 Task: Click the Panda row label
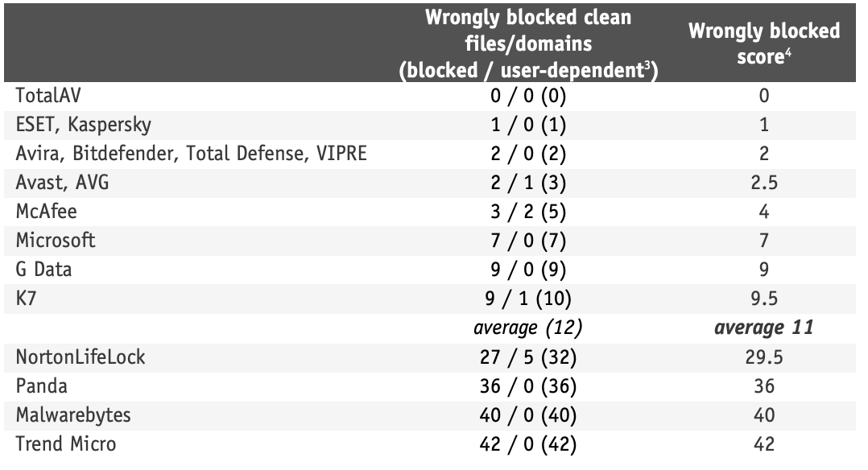tap(41, 386)
